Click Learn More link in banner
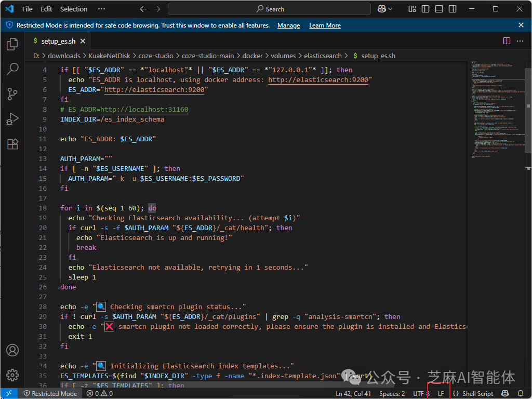 coord(325,25)
